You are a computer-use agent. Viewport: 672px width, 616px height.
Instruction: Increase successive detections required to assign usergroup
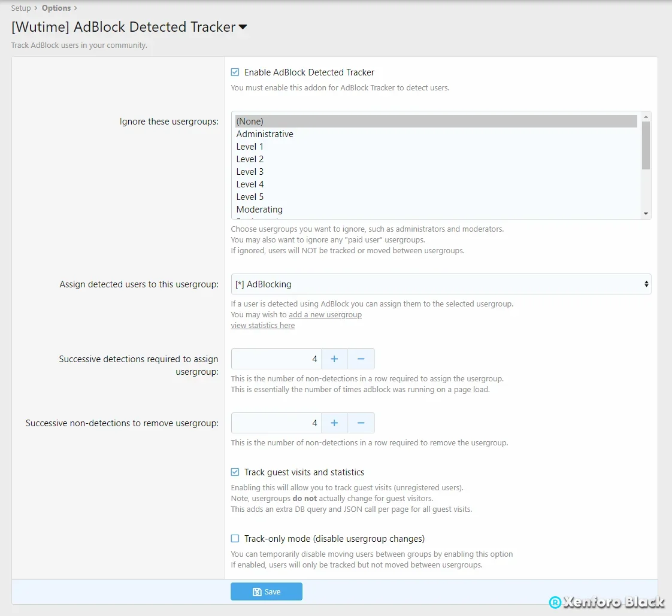(x=334, y=359)
